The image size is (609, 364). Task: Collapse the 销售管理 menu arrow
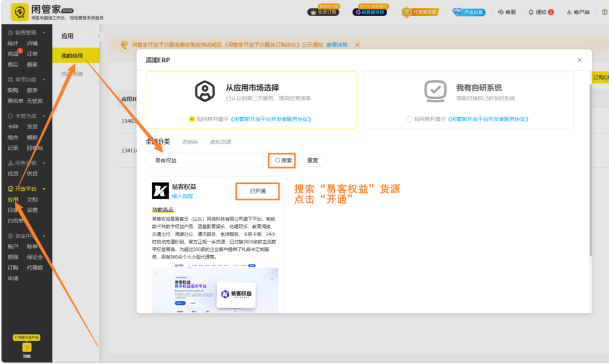pos(44,33)
